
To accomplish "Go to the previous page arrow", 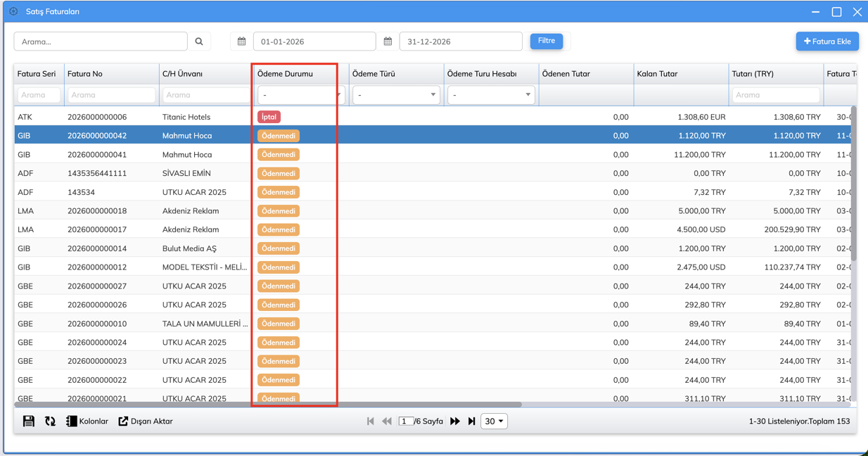I will coord(387,422).
